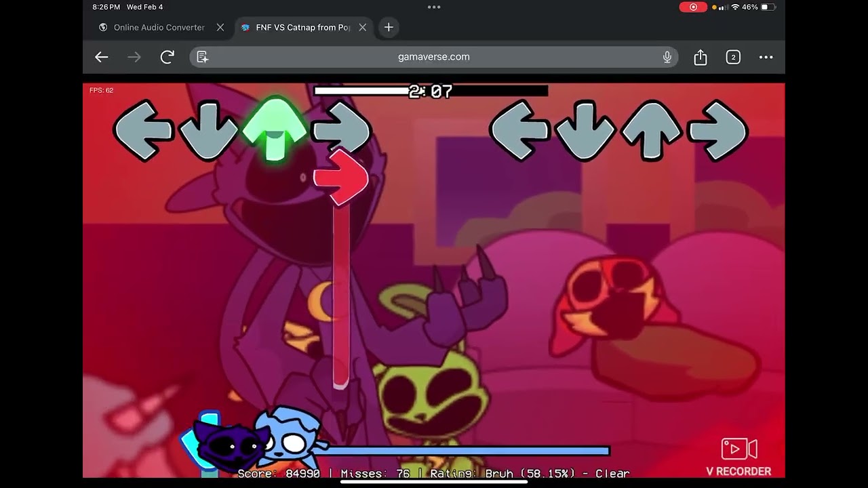Tap the player's down arrow receptor
Screen dimensions: 868x488
point(585,130)
